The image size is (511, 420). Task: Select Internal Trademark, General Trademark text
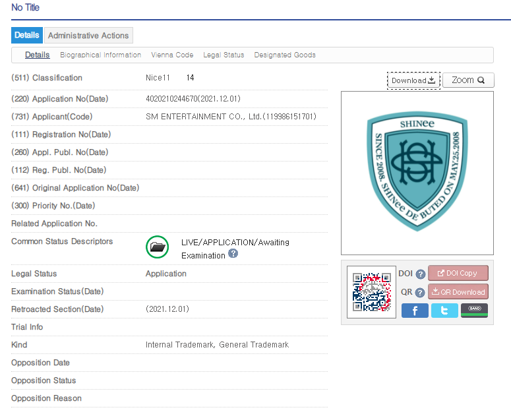click(x=218, y=345)
